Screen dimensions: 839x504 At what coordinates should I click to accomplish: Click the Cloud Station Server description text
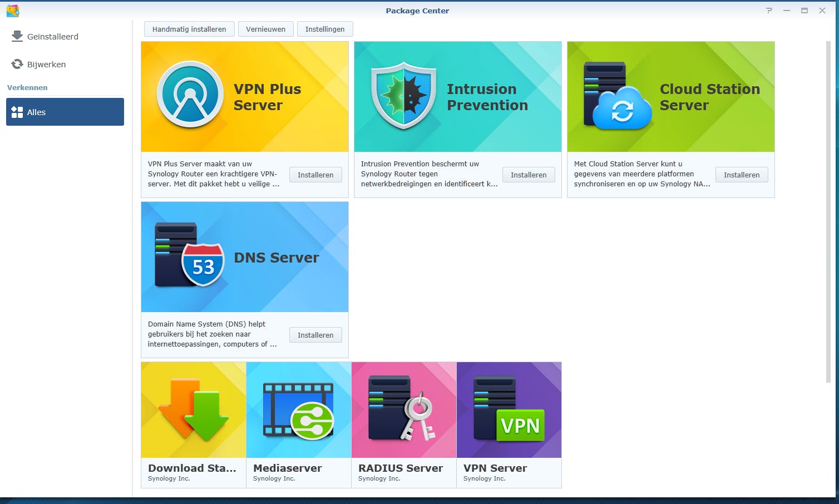click(x=642, y=174)
